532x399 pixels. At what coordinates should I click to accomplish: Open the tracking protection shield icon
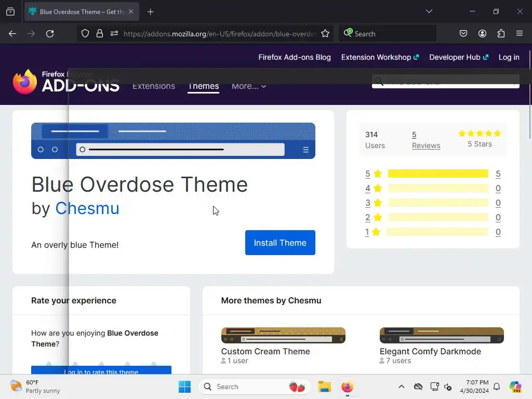pyautogui.click(x=85, y=34)
